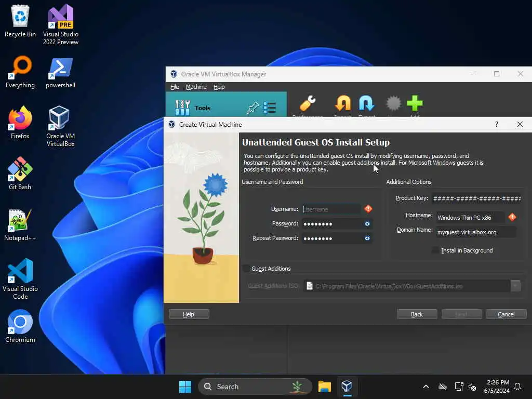Select the Notepad++ desktop shortcut
The image size is (532, 399).
coord(20,224)
